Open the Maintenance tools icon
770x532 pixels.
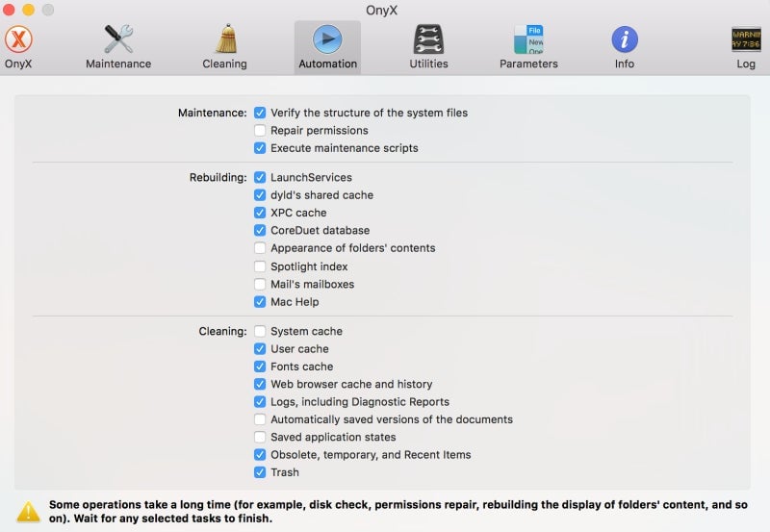pos(118,40)
